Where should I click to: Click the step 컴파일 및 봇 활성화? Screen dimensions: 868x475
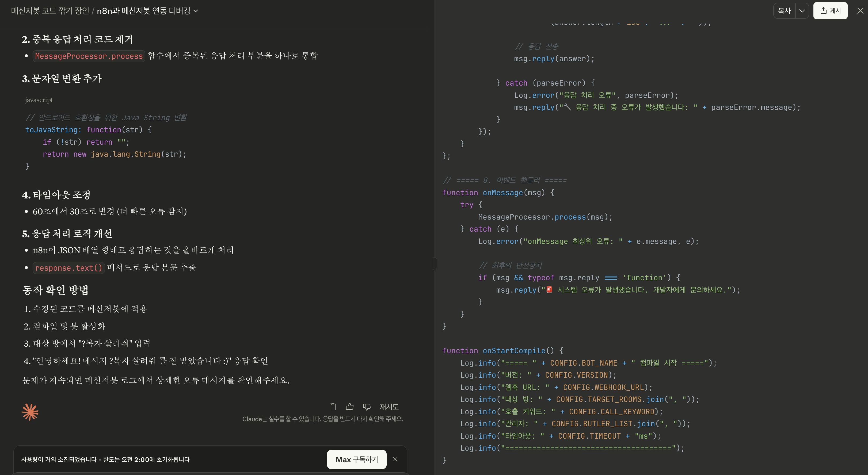coord(69,326)
